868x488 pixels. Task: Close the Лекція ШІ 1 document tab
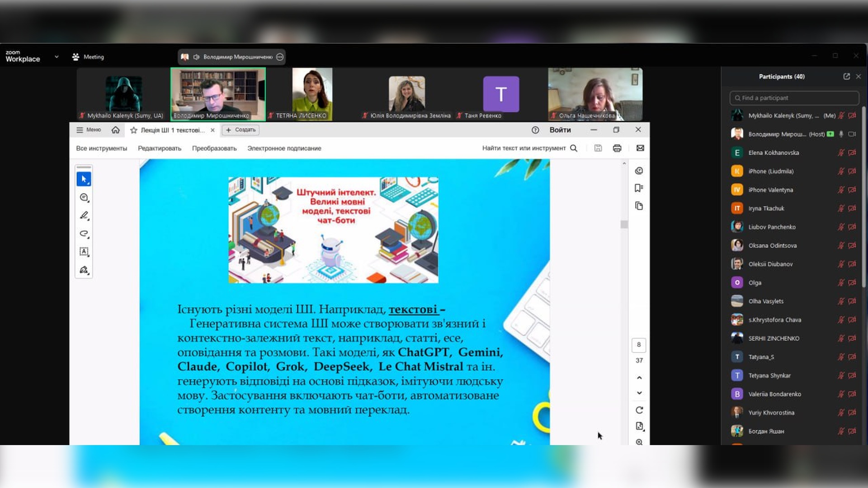pos(212,130)
